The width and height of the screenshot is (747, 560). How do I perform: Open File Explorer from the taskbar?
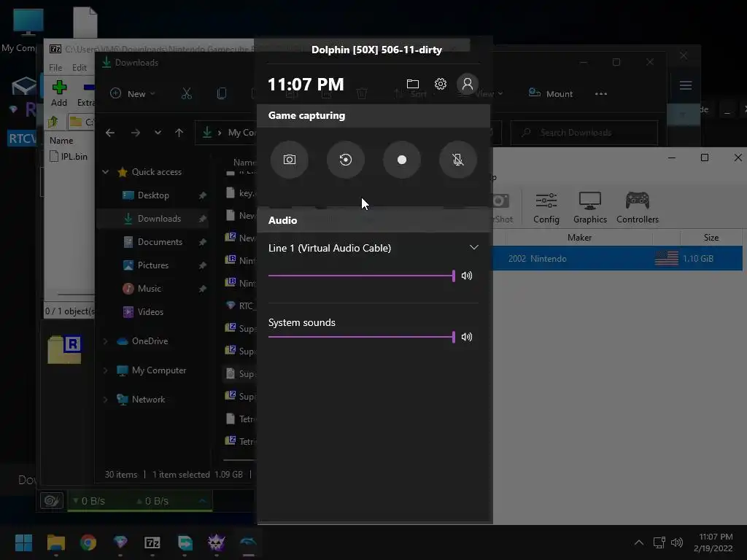[x=55, y=542]
